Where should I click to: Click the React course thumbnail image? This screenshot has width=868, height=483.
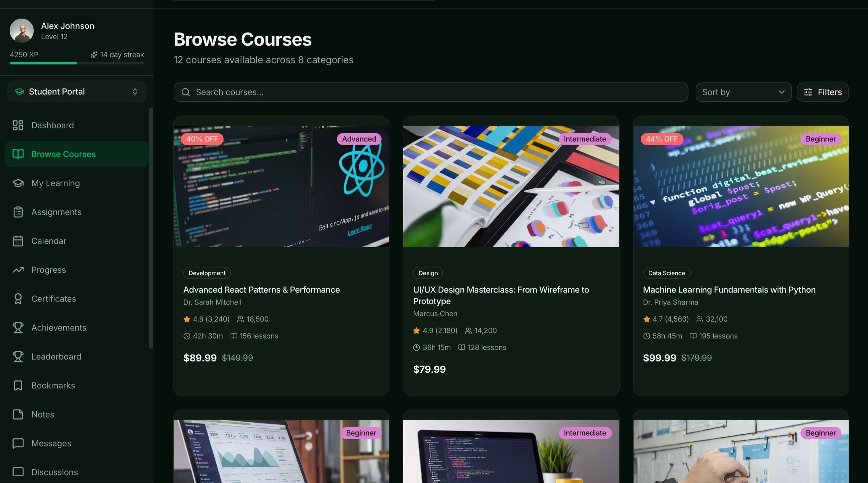pos(281,186)
